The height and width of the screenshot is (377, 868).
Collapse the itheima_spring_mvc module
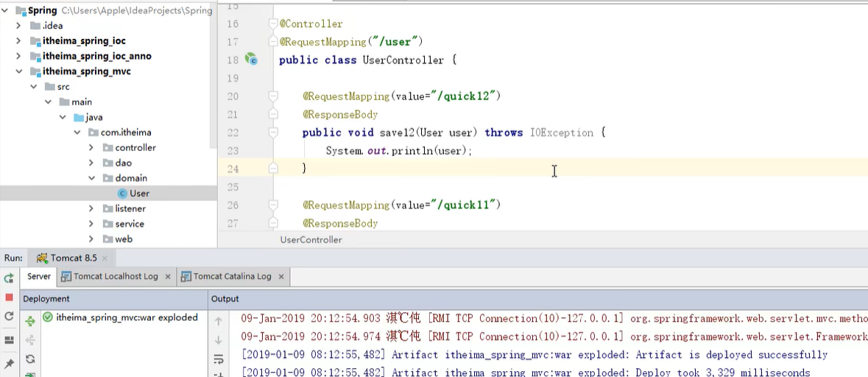pos(19,71)
